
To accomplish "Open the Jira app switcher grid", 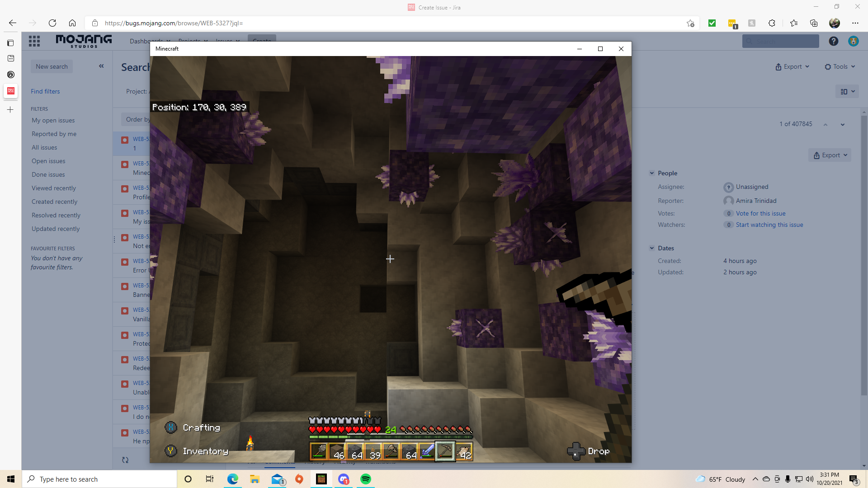I will pyautogui.click(x=34, y=41).
